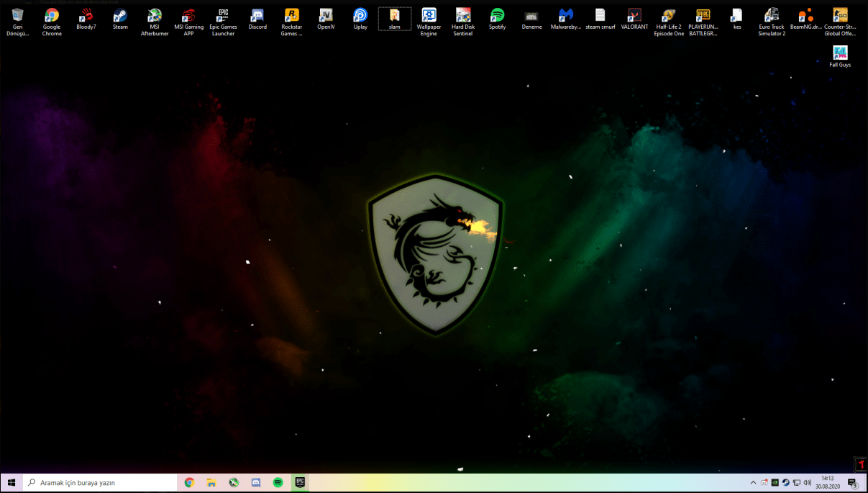
Task: Select the VALORANT desktop shortcut
Action: tap(634, 19)
